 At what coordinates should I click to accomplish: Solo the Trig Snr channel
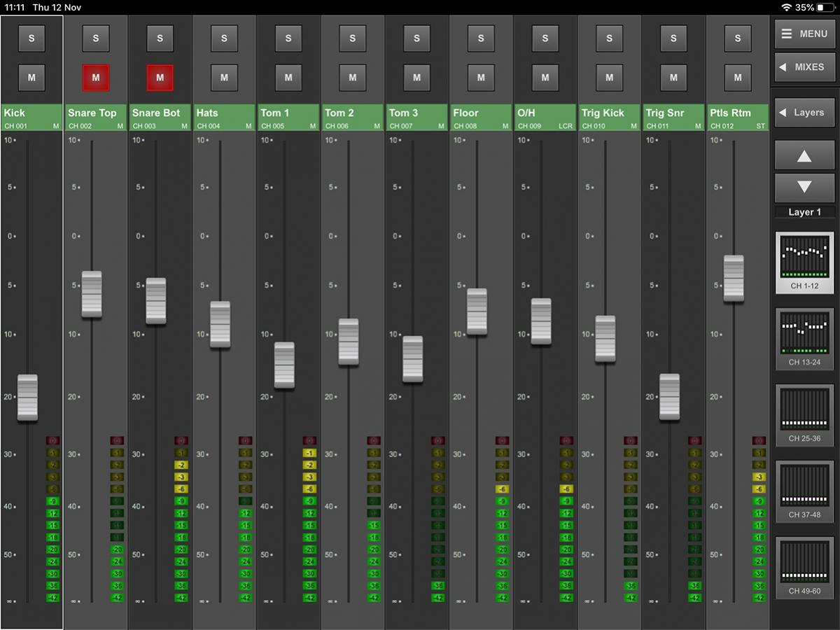click(673, 38)
